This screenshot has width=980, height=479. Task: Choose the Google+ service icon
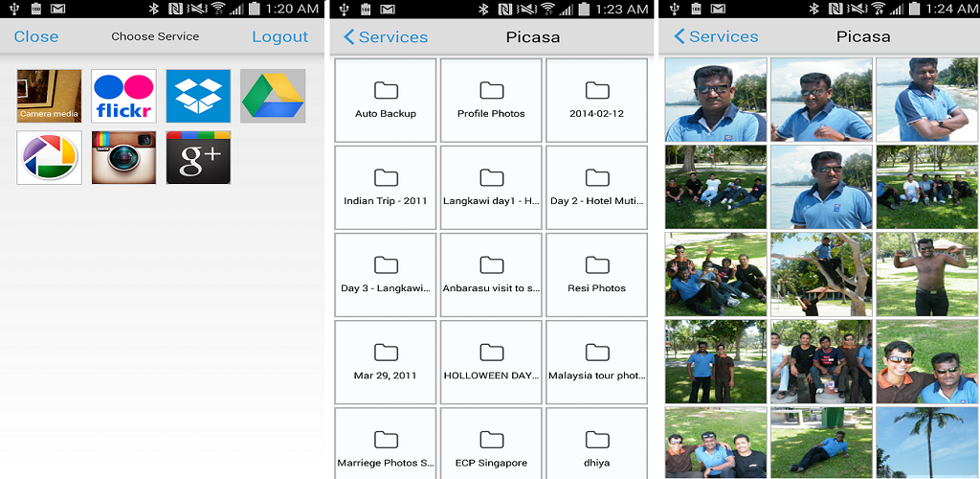(x=198, y=157)
